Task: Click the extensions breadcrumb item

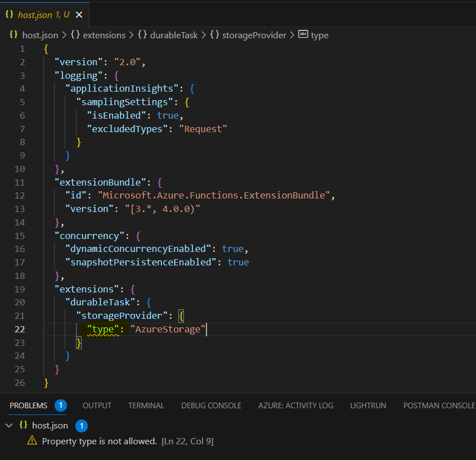Action: [104, 35]
